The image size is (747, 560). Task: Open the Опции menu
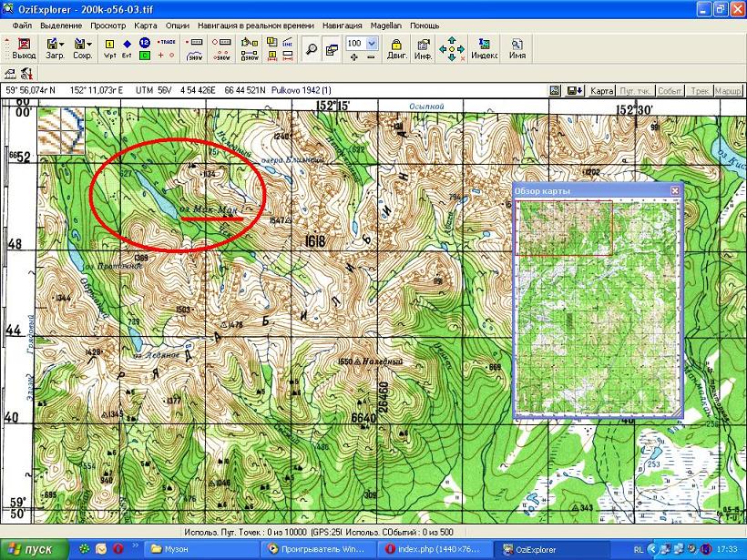tap(178, 25)
